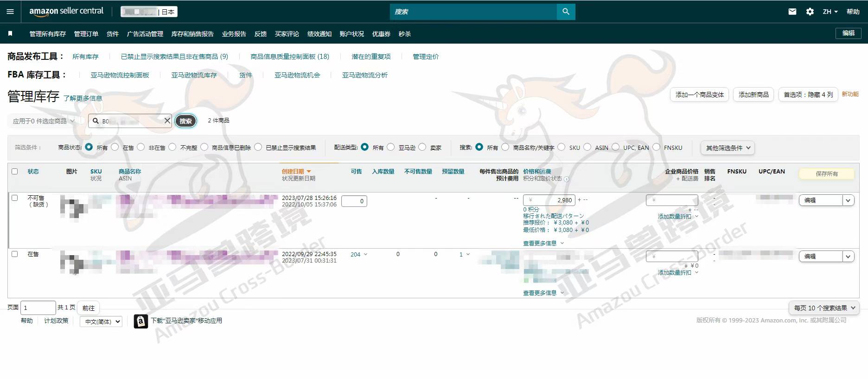The width and height of the screenshot is (868, 379).
Task: Open 亚马逊物流库存 link
Action: 194,75
